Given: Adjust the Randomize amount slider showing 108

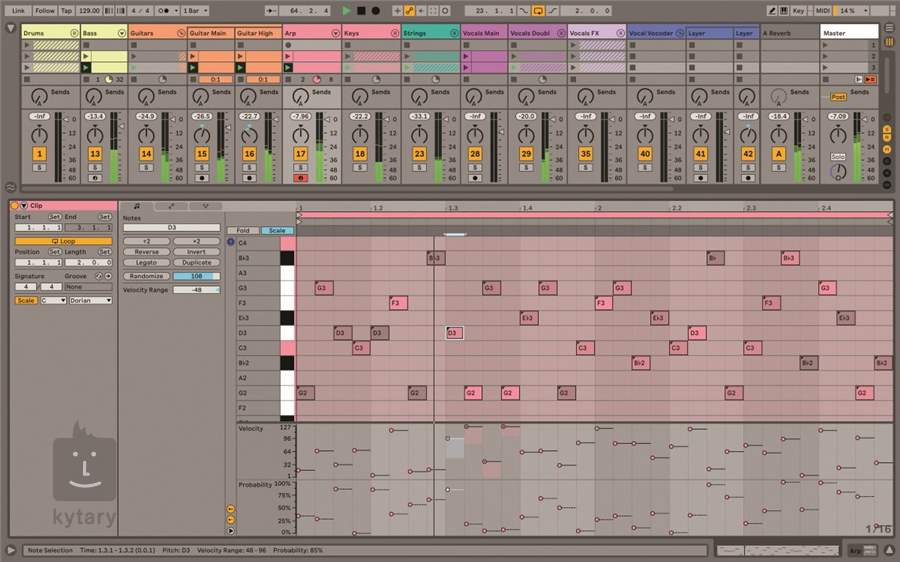Looking at the screenshot, I should point(196,276).
